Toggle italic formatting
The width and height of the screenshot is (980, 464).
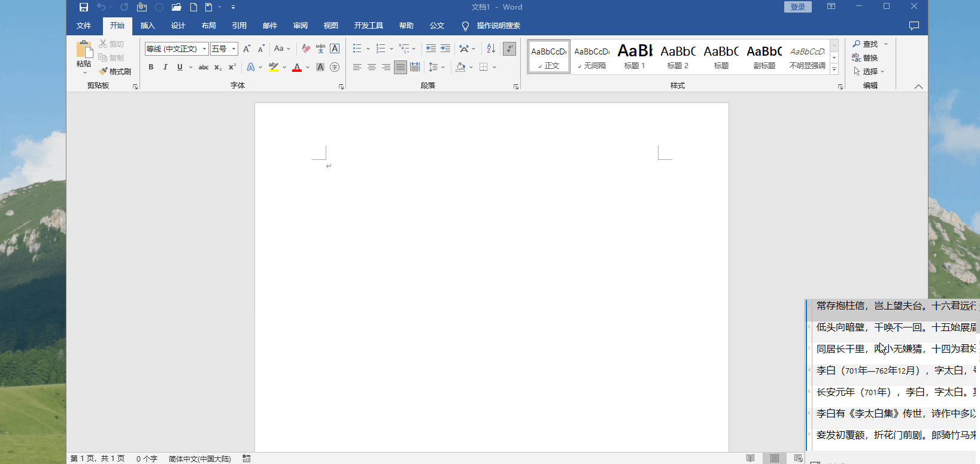[165, 67]
